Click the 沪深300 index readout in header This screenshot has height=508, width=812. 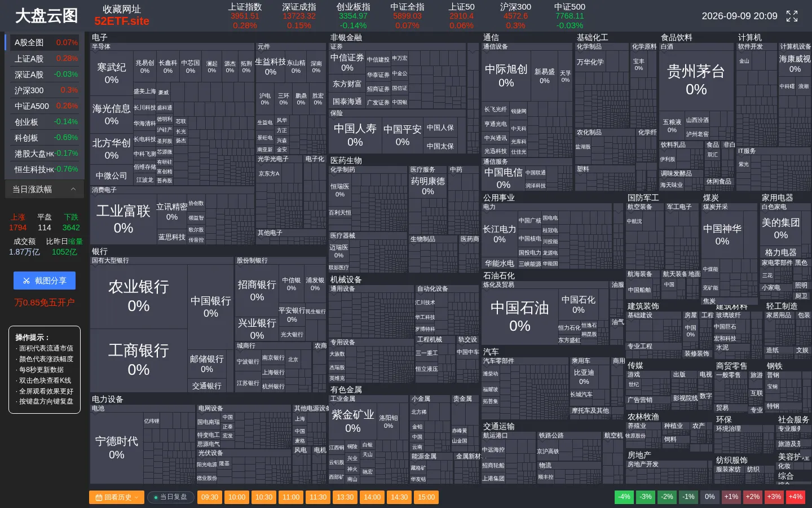[515, 16]
